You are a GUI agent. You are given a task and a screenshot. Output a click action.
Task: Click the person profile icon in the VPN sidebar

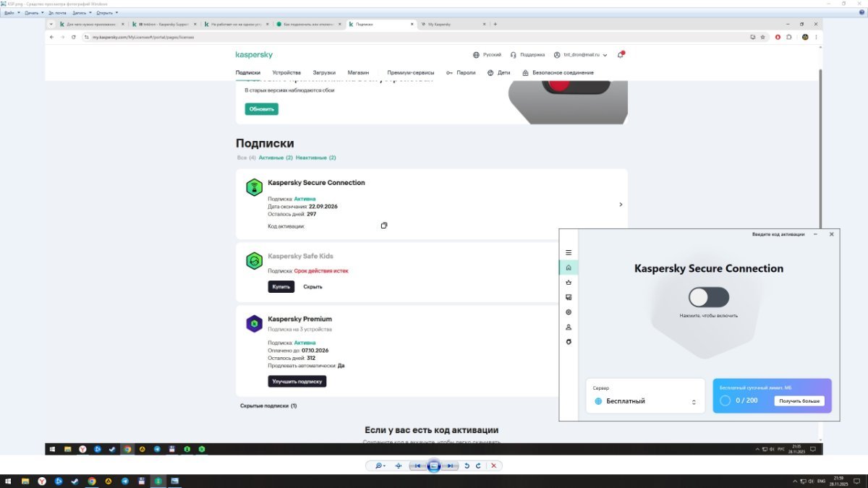[569, 327]
